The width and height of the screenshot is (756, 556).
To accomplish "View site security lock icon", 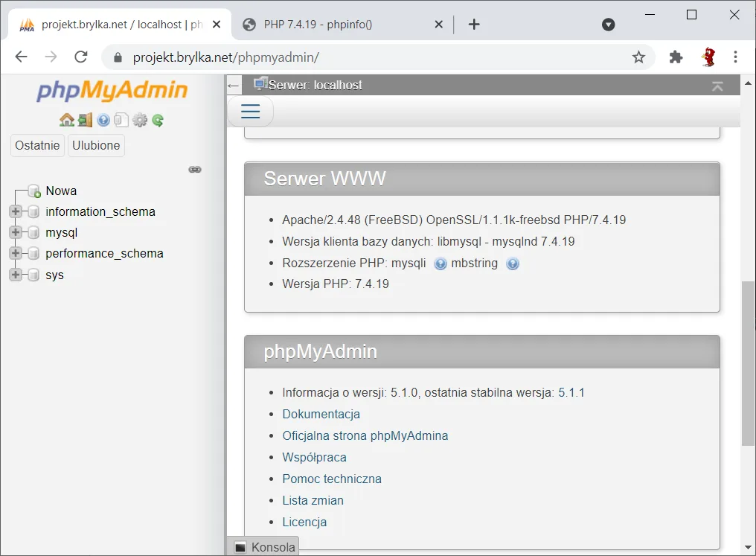I will [118, 58].
